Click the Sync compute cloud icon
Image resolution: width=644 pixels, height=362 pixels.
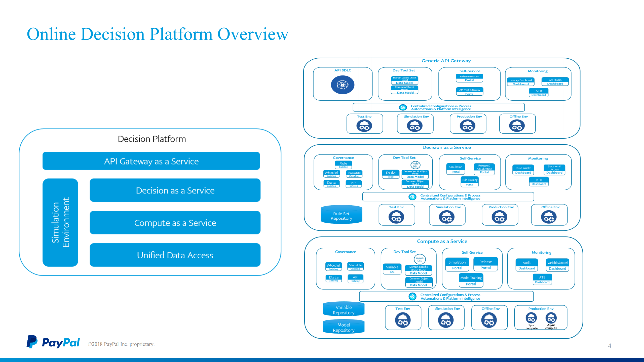pyautogui.click(x=531, y=318)
